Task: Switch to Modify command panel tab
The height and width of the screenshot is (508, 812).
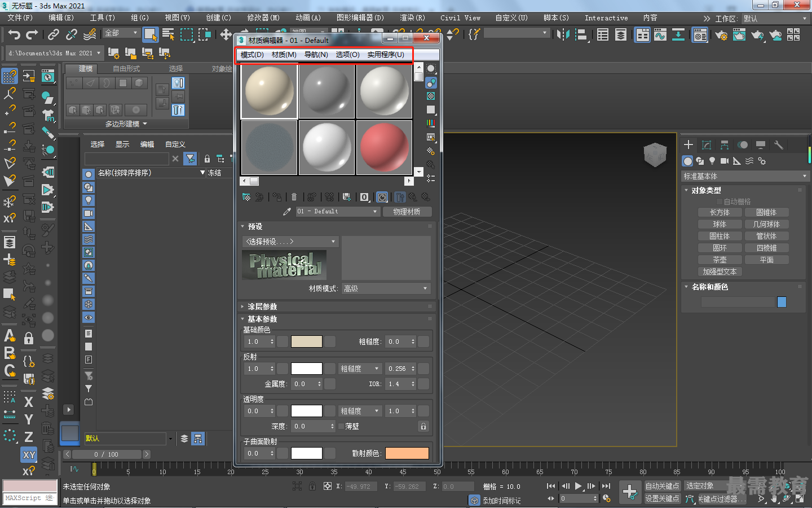Action: (707, 145)
